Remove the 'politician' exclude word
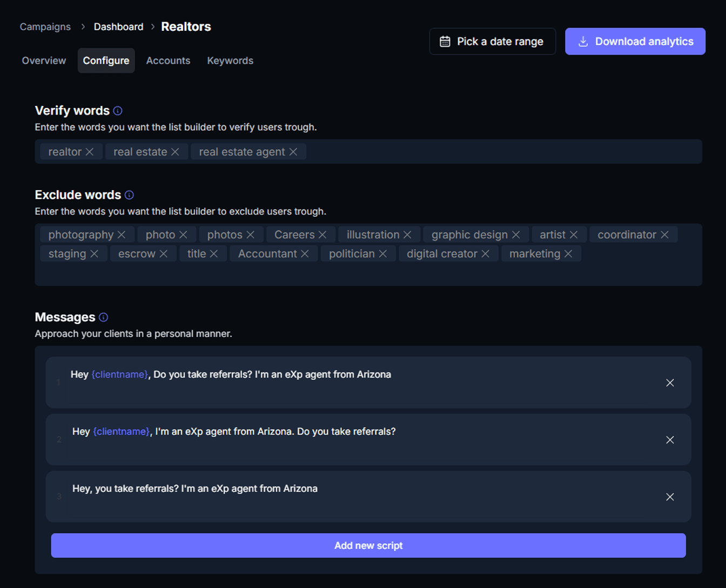The height and width of the screenshot is (588, 726). (x=383, y=254)
